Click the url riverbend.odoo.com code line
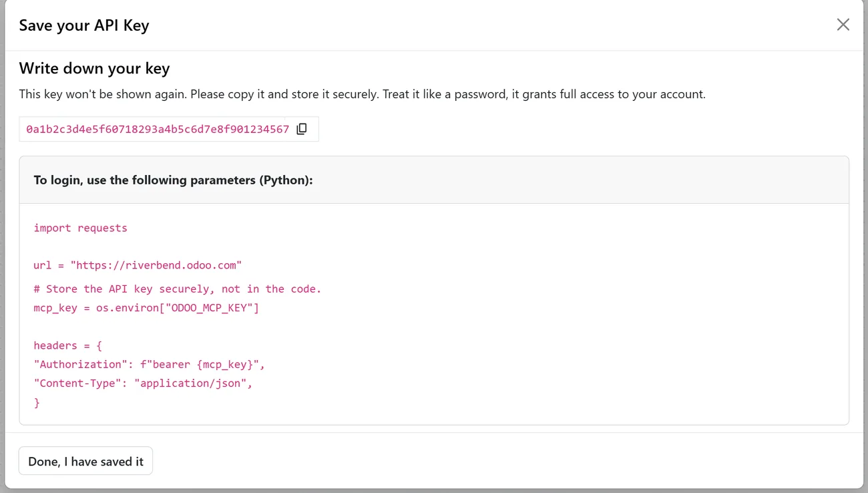The image size is (868, 493). 138,265
